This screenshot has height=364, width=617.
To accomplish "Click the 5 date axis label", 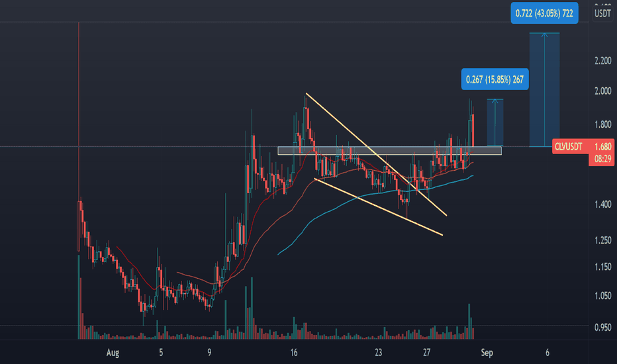I will coord(161,353).
